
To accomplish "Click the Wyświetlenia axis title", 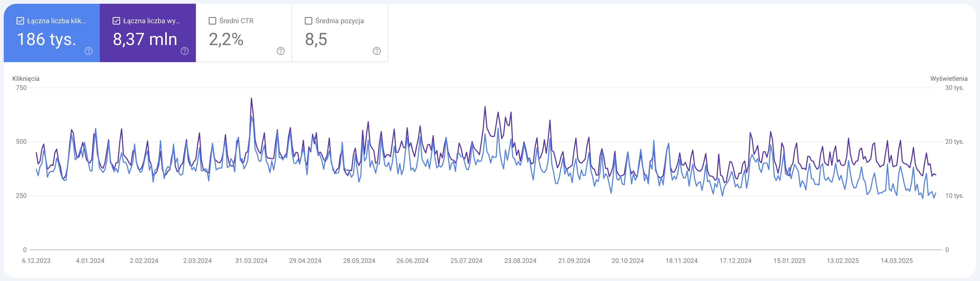I will pyautogui.click(x=949, y=79).
